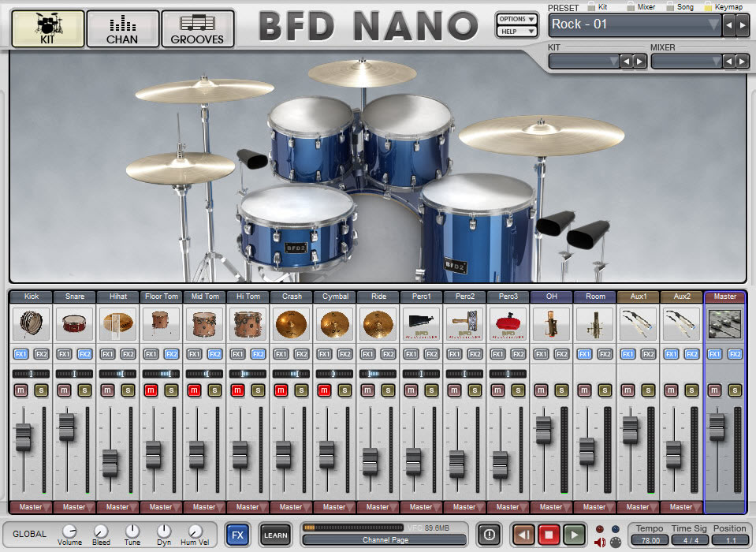Toggle FX1 on the Kick channel
Viewport: 756px width, 552px height.
pyautogui.click(x=20, y=354)
